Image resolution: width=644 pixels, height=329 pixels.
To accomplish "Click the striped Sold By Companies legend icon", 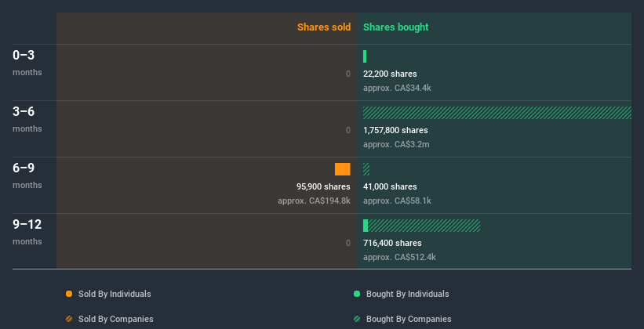I will [69, 319].
